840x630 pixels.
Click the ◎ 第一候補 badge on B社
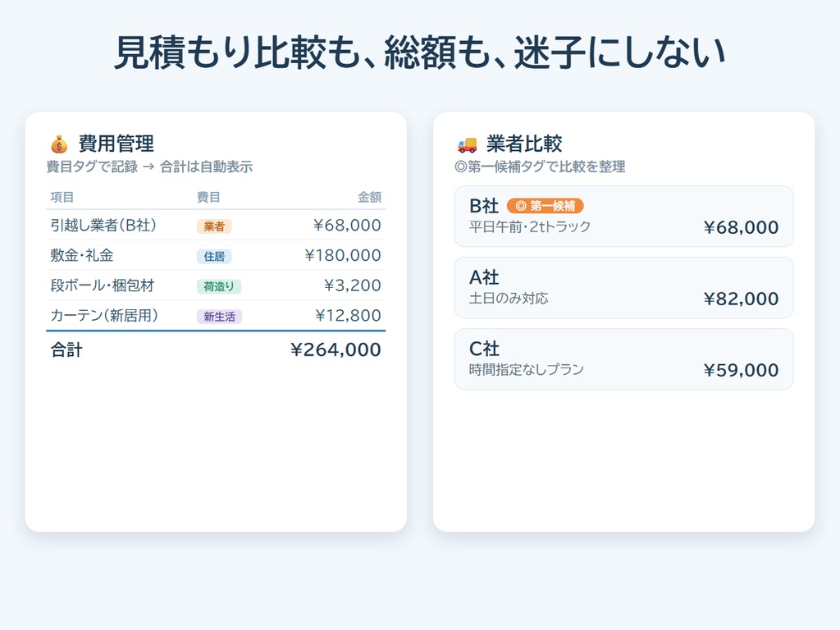pyautogui.click(x=545, y=206)
